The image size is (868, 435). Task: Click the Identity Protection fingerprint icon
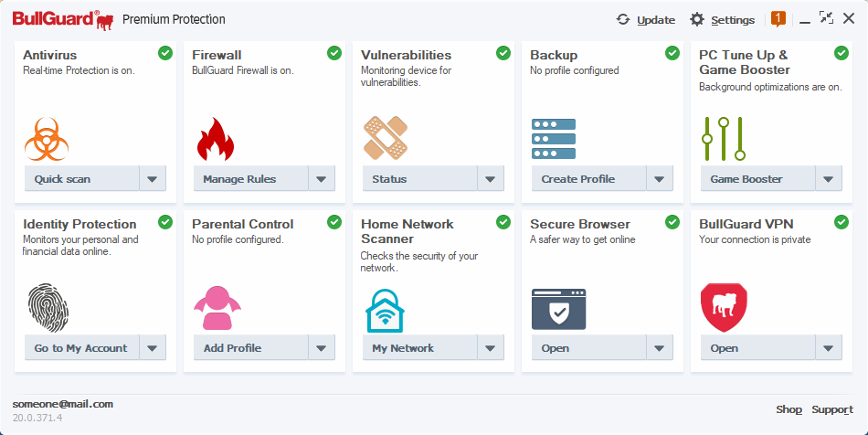(x=48, y=307)
